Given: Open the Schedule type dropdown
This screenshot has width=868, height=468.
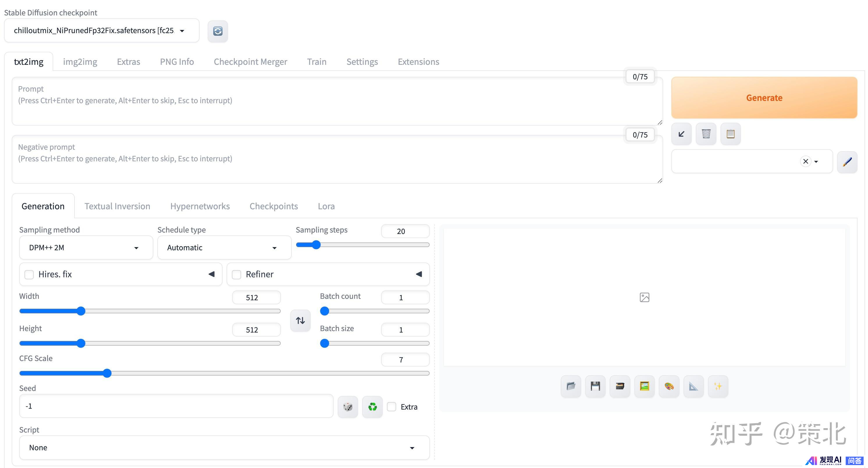Looking at the screenshot, I should (224, 248).
